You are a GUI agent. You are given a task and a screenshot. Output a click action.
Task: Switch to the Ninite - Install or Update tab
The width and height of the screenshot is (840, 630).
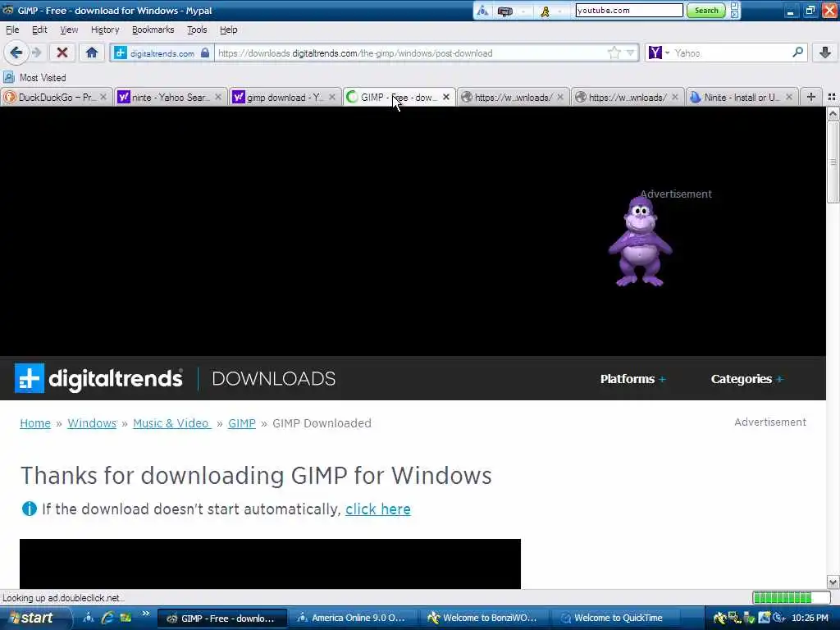point(742,97)
